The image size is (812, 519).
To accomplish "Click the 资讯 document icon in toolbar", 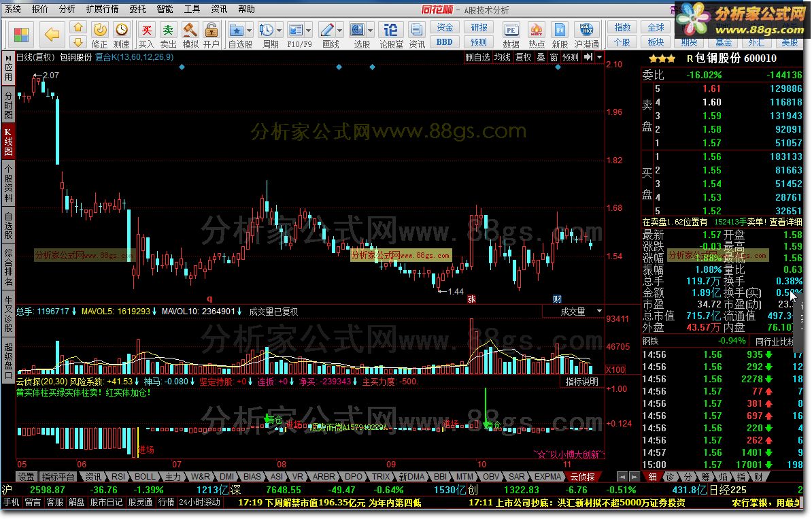I will [416, 30].
